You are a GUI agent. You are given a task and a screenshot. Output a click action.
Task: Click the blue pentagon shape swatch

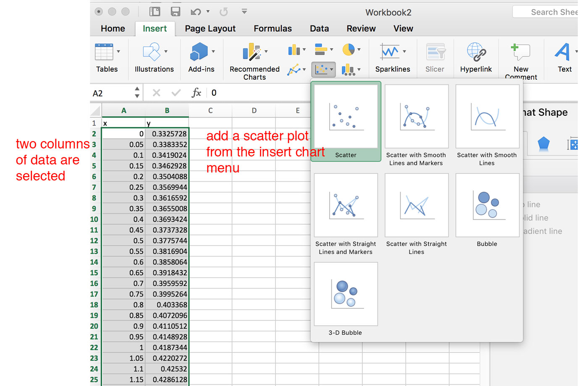tap(543, 143)
